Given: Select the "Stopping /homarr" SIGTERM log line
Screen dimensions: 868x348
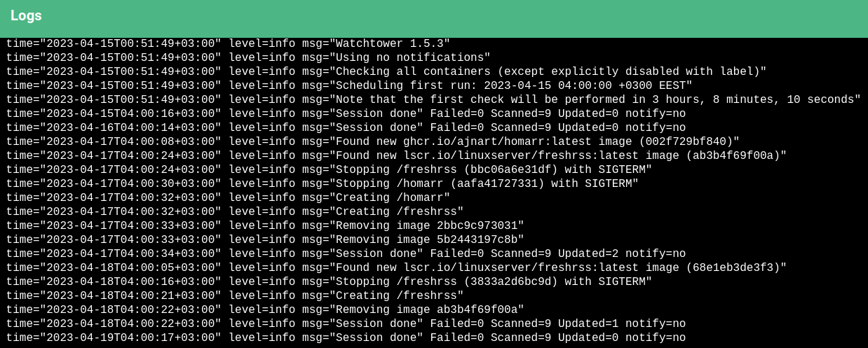Looking at the screenshot, I should click(x=323, y=183).
